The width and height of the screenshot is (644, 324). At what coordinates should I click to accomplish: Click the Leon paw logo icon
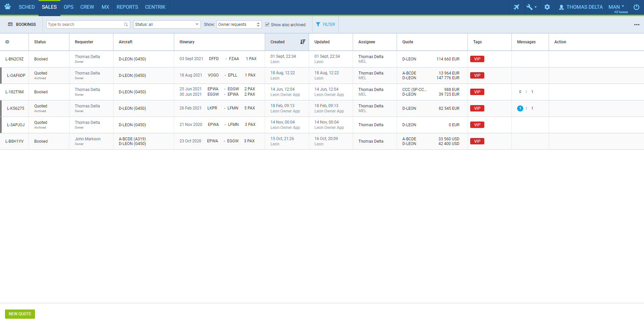[7, 7]
